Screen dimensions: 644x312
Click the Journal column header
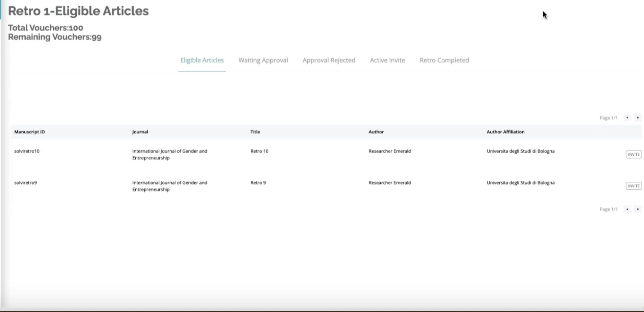[x=140, y=132]
